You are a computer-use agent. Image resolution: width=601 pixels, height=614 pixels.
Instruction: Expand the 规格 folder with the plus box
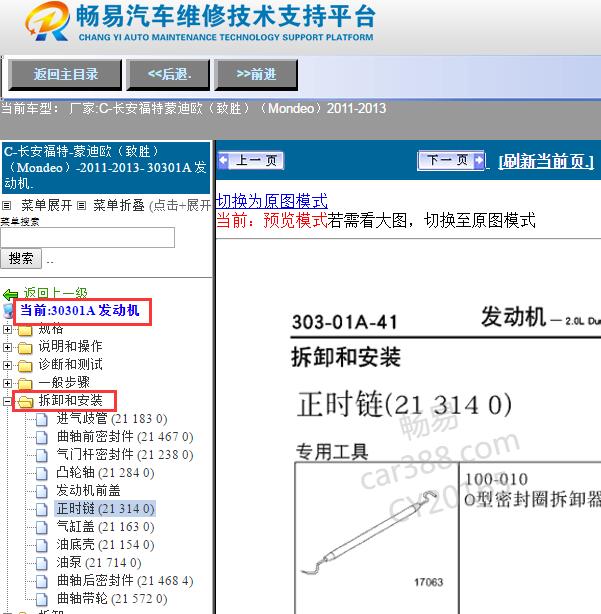coord(7,329)
